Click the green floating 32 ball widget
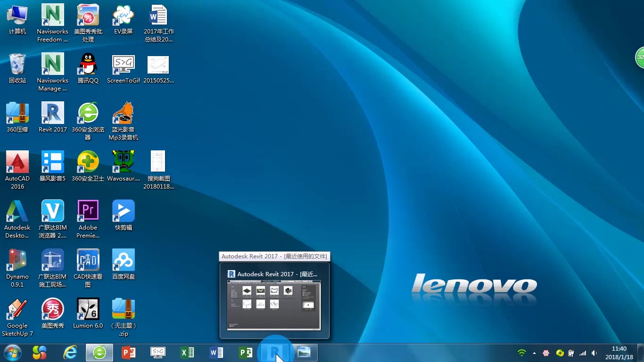The width and height of the screenshot is (644, 362). tap(640, 57)
